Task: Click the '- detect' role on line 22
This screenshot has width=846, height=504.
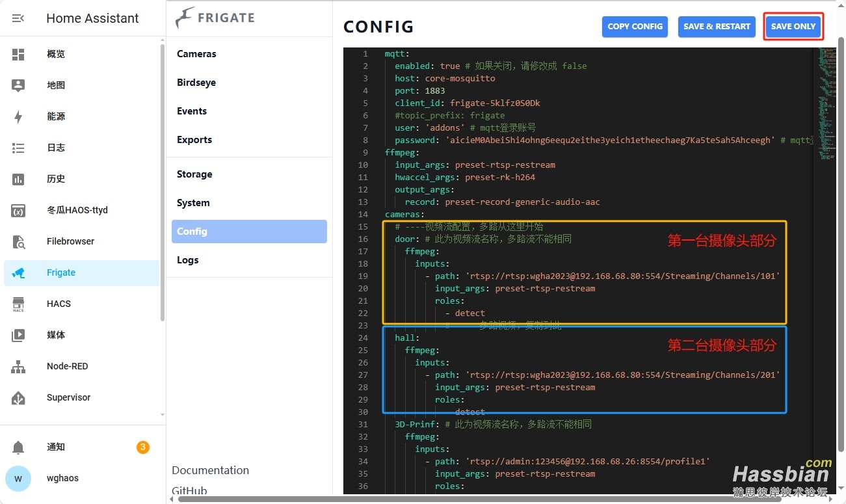Action: click(x=466, y=313)
